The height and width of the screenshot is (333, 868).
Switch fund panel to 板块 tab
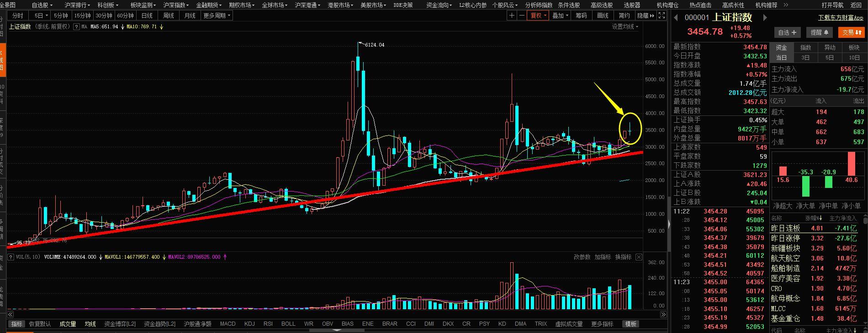854,47
